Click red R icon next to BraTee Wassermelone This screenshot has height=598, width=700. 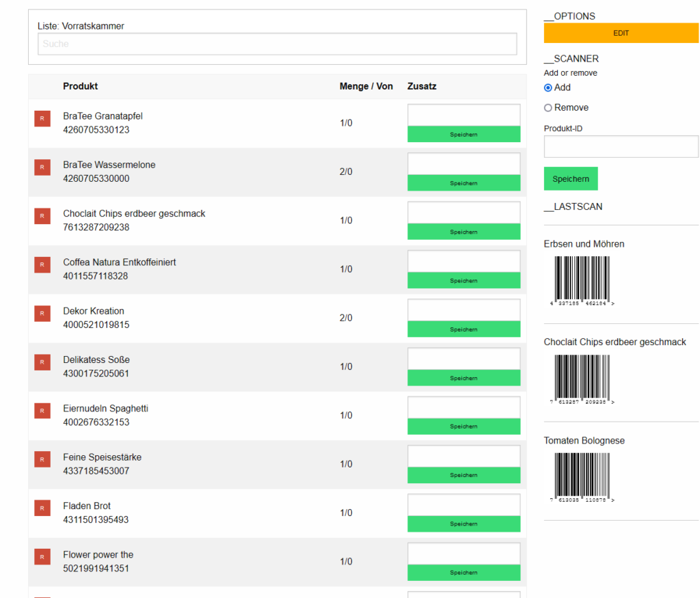(x=42, y=167)
